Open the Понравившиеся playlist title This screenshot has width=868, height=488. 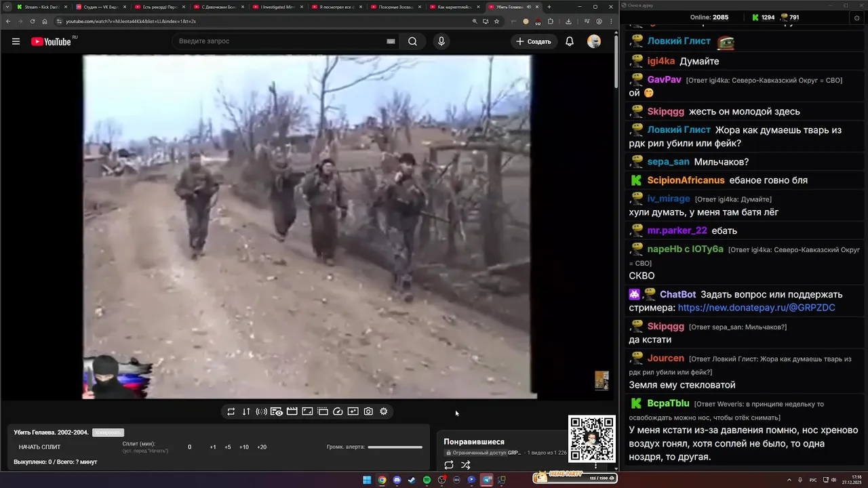pyautogui.click(x=474, y=442)
